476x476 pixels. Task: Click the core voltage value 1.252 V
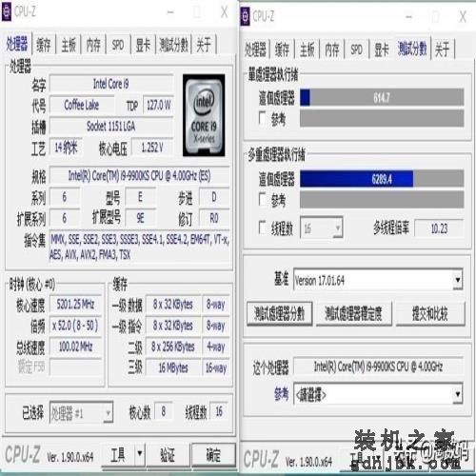point(152,148)
